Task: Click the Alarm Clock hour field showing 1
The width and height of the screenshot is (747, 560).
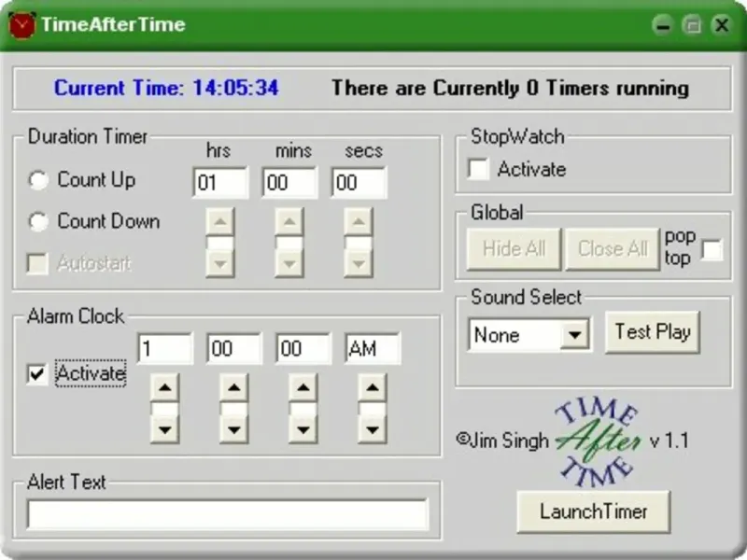Action: pyautogui.click(x=165, y=348)
